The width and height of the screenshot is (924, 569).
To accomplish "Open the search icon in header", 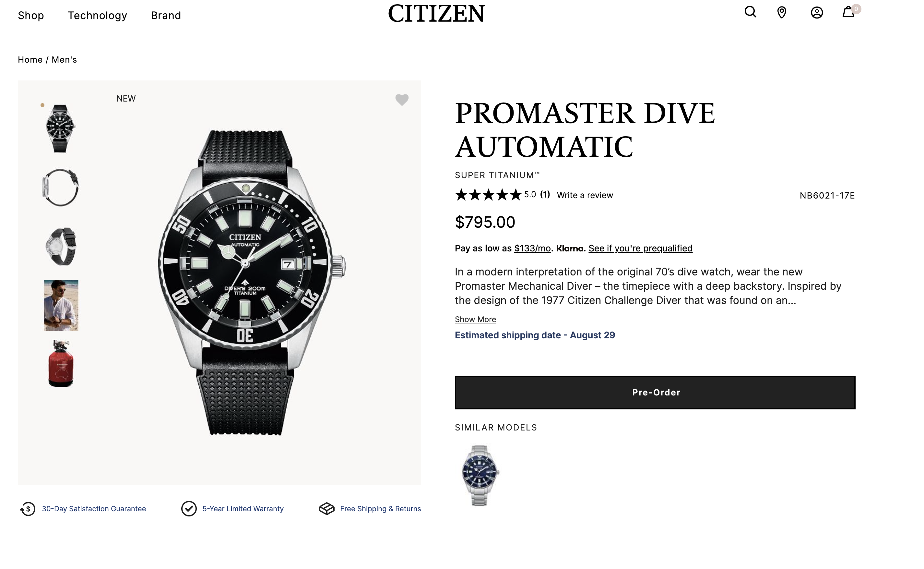I will [x=750, y=12].
